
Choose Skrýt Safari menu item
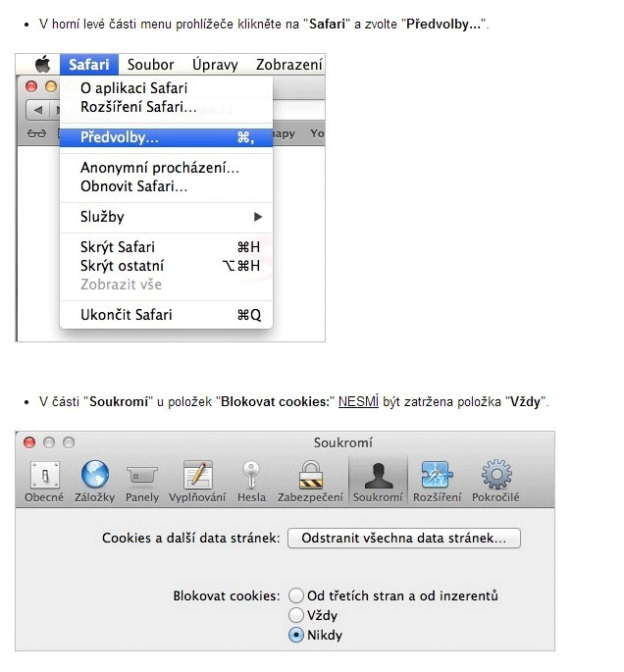coord(166,247)
